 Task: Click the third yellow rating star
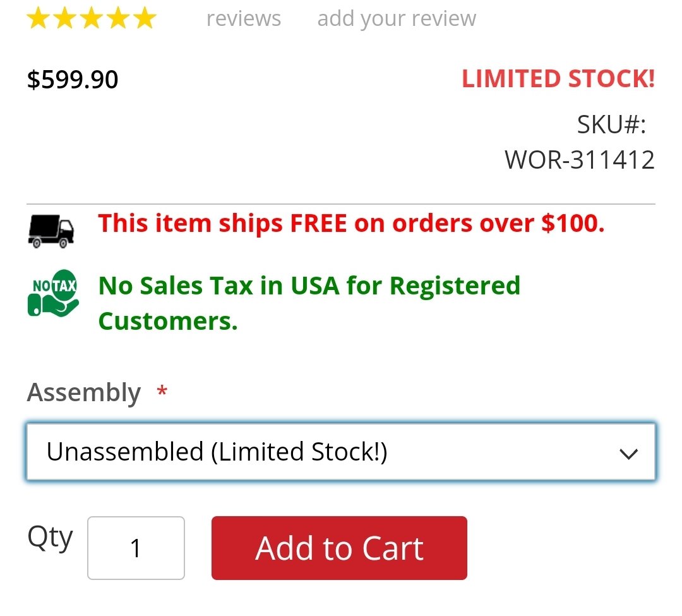(x=92, y=18)
